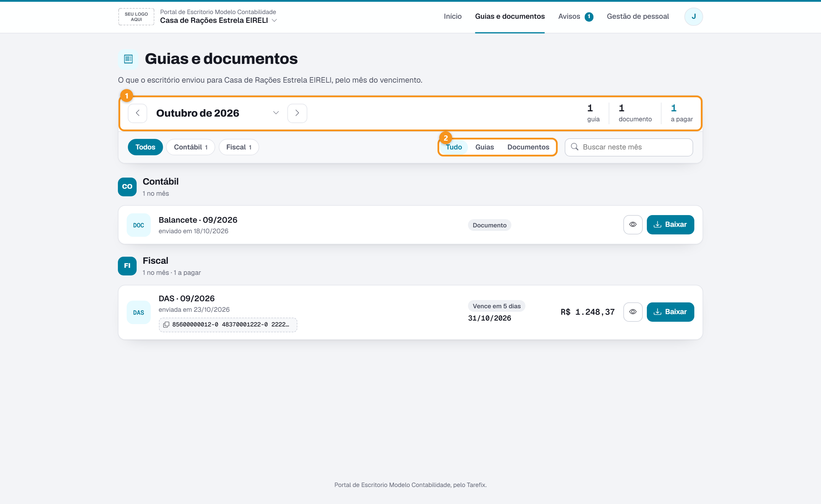
Task: Open Guias e documentos tab
Action: pos(510,16)
